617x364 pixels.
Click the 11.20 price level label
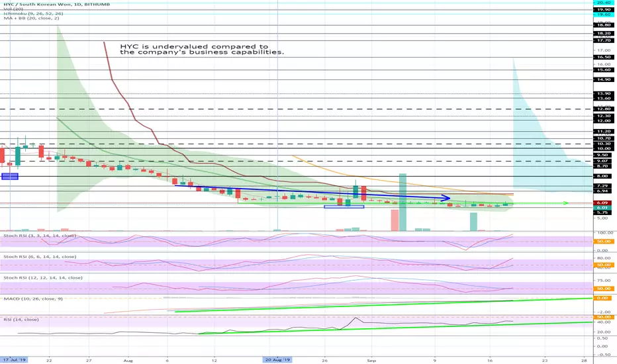604,132
